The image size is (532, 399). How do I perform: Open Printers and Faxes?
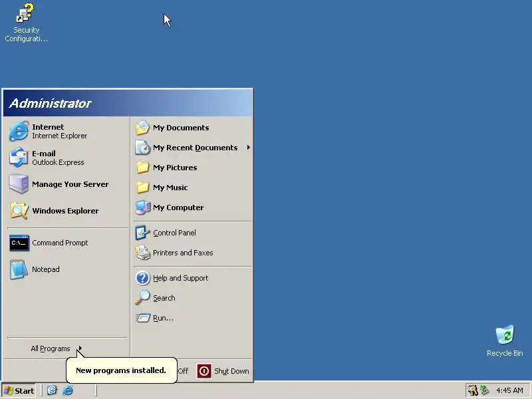coord(192,253)
